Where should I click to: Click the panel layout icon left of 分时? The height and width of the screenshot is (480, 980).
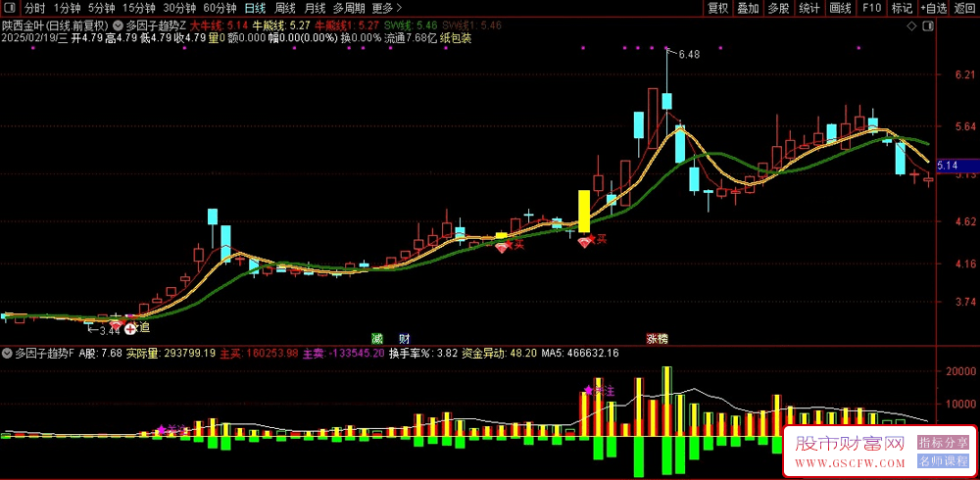coord(10,8)
